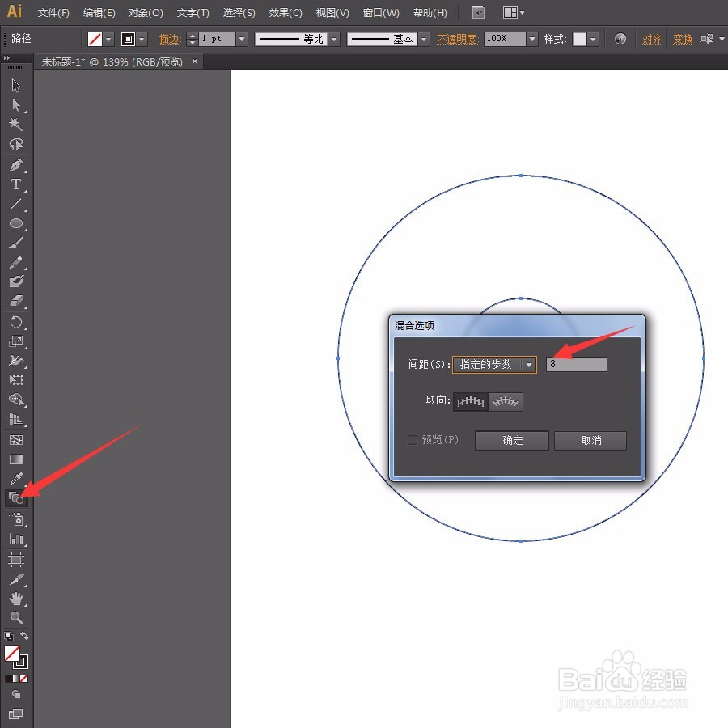Enable the 预览 preview checkbox
The image size is (728, 728).
413,440
